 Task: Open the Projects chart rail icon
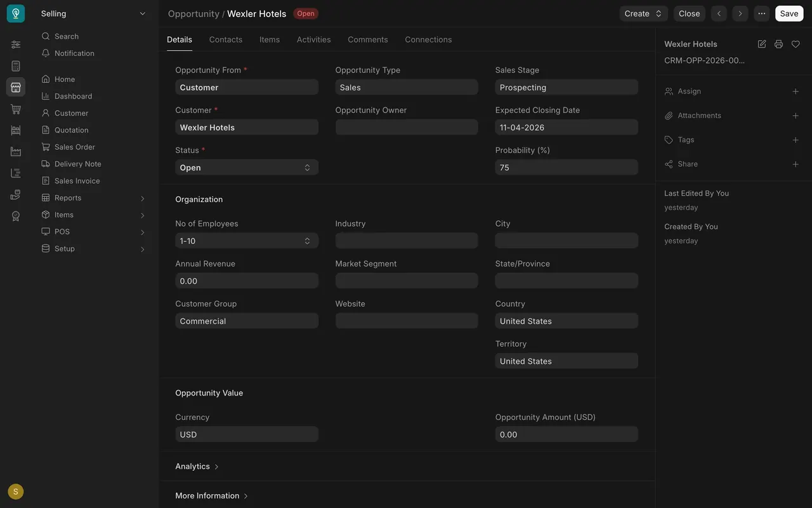coord(16,173)
